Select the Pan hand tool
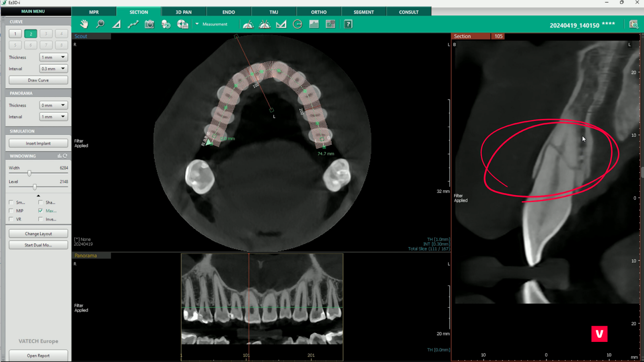This screenshot has height=362, width=644. 84,24
